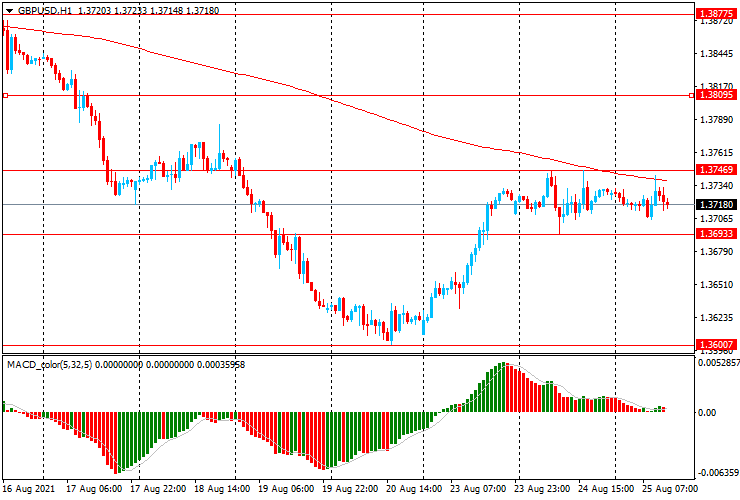Image resolution: width=740 pixels, height=500 pixels.
Task: Click the 1.37615 price axis value
Action: click(717, 153)
